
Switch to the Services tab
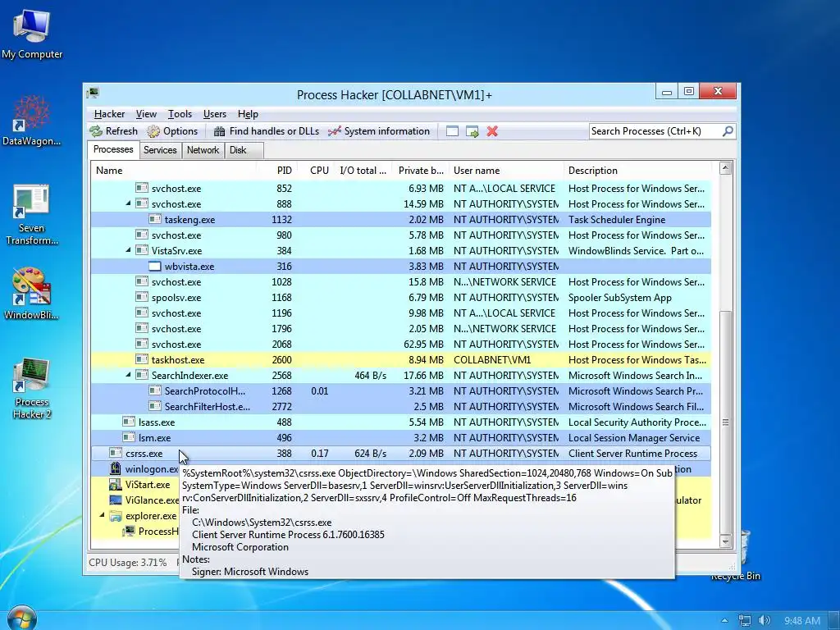tap(160, 151)
